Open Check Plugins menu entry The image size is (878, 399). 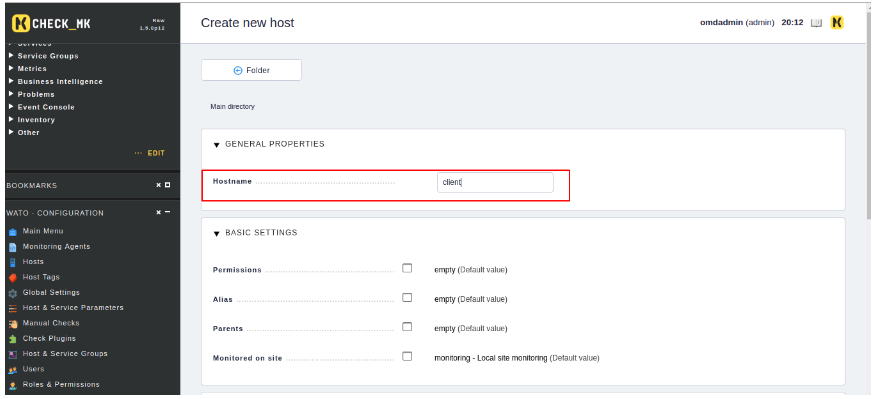tap(49, 339)
